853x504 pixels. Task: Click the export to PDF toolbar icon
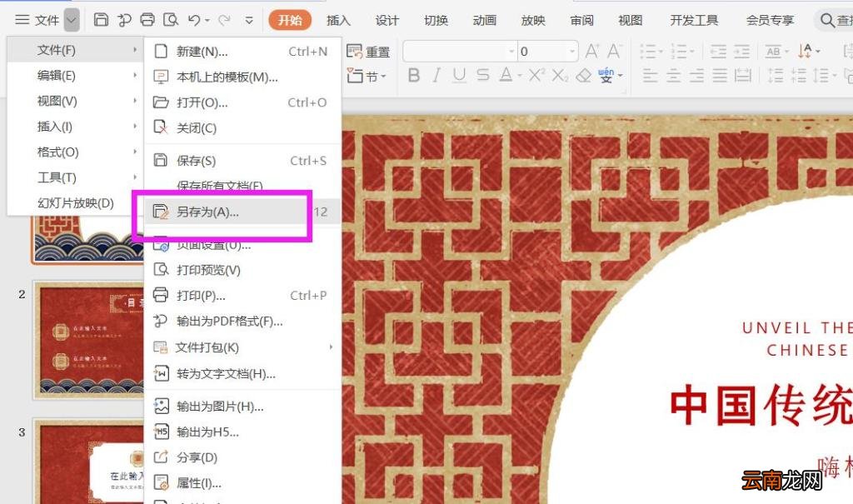pos(125,20)
